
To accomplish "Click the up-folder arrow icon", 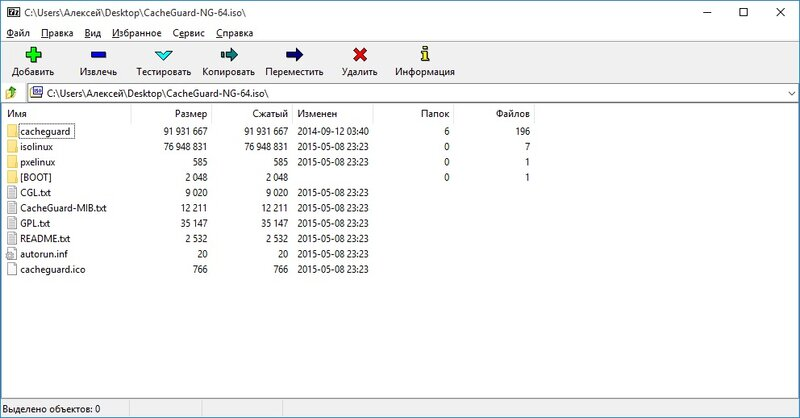I will 11,93.
